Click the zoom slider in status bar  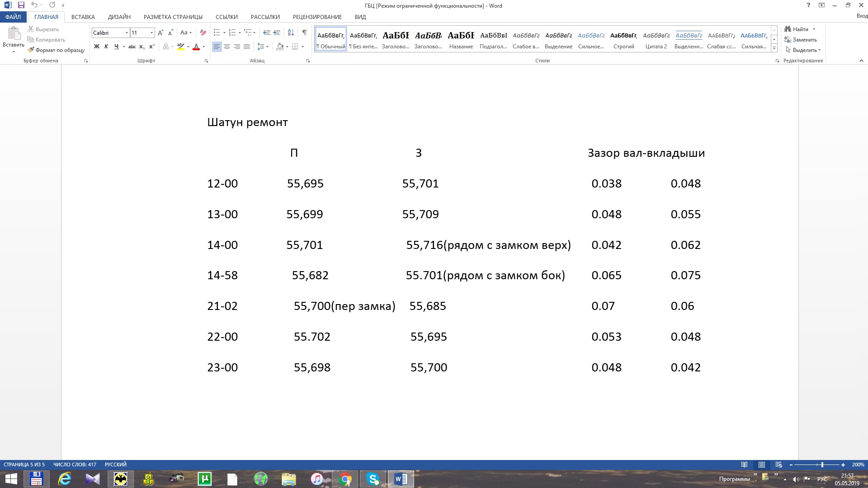[822, 465]
